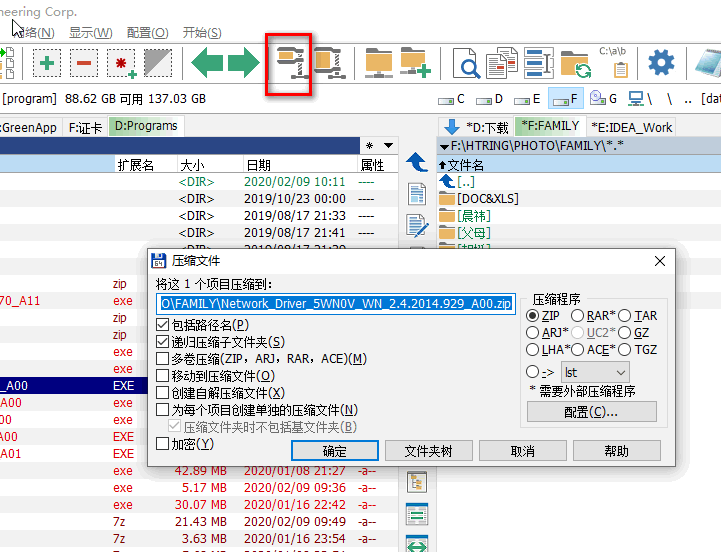
Task: Click the archive file name input field
Action: [x=336, y=304]
